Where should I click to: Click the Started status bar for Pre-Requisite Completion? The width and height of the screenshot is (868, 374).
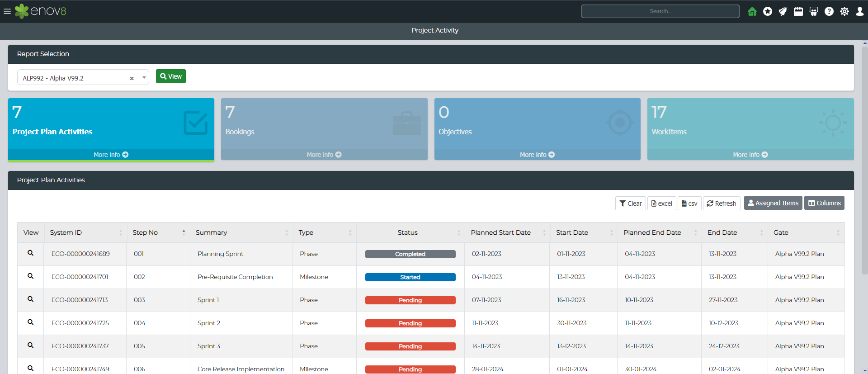click(410, 277)
